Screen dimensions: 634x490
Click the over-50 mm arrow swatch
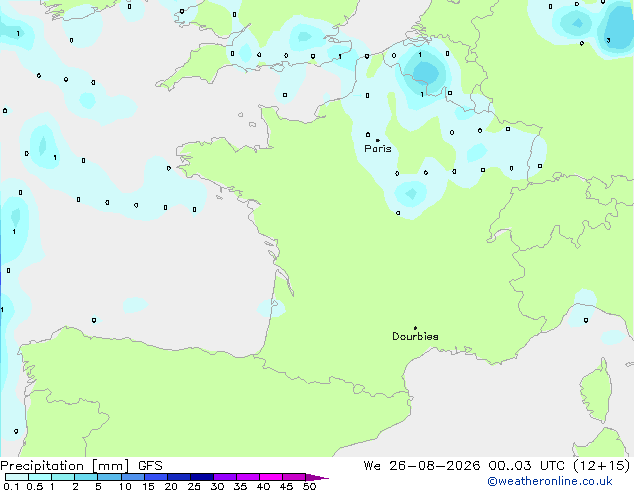315,477
